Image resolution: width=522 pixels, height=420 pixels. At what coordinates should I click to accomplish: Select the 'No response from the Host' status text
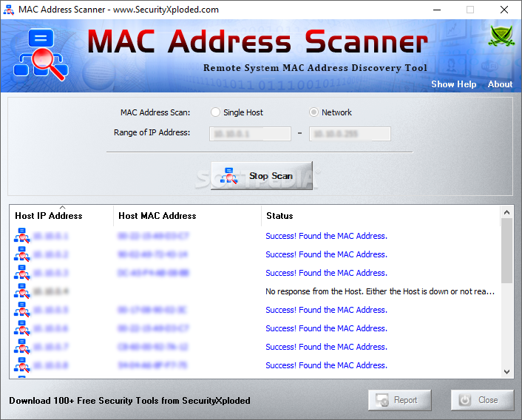tap(380, 291)
